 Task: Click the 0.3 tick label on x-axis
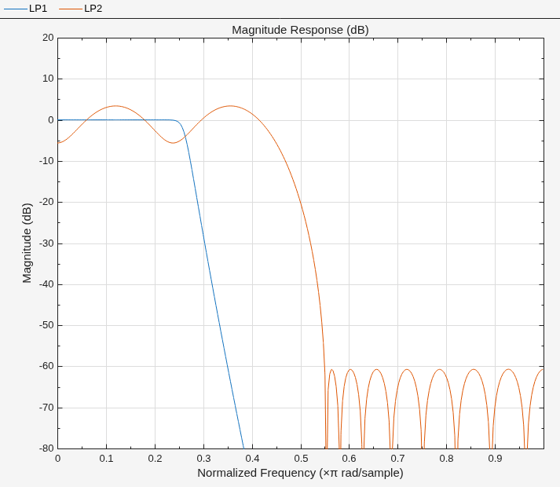point(204,458)
